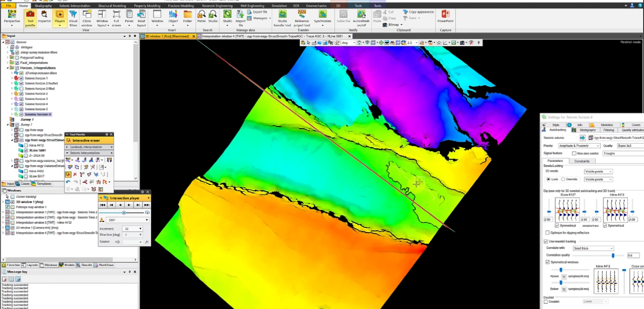Screen dimensions: 644x309
Task: Click Correlation quality value field 0.8
Action: (x=633, y=255)
